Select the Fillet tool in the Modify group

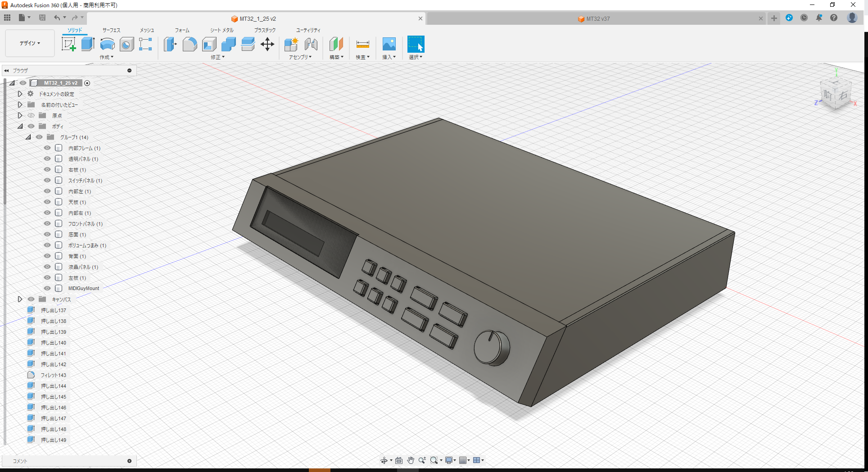(x=190, y=45)
